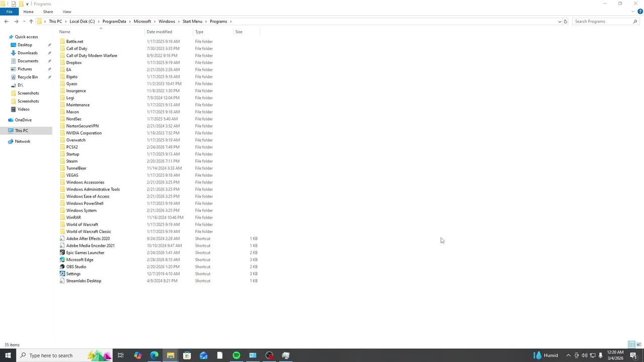The image size is (644, 362).
Task: Click the Quick access star icon
Action: coord(11,37)
